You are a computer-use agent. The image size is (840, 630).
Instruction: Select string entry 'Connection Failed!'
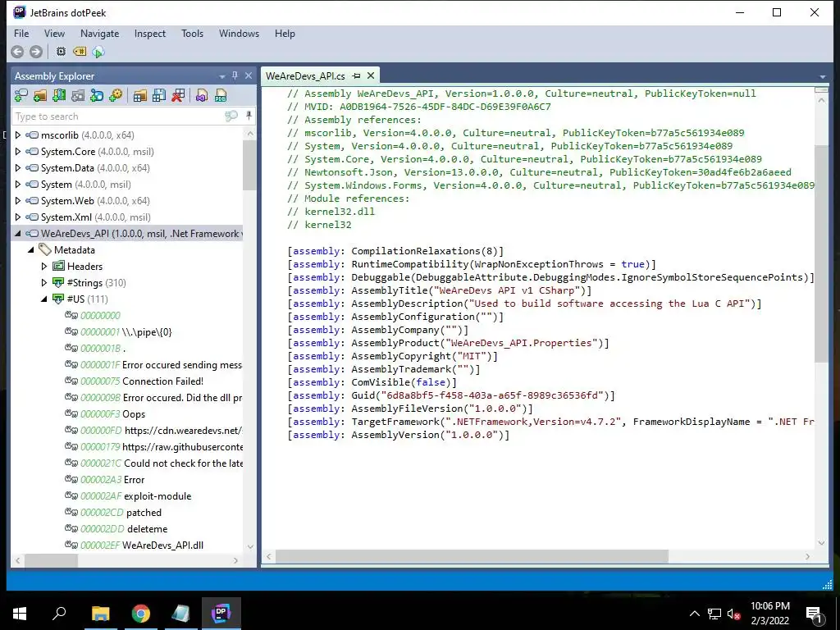(x=163, y=381)
